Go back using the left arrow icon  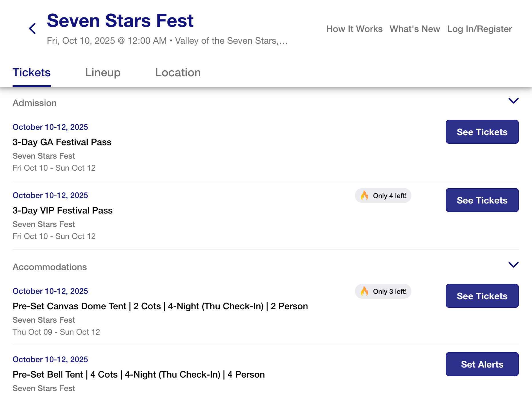pyautogui.click(x=33, y=29)
